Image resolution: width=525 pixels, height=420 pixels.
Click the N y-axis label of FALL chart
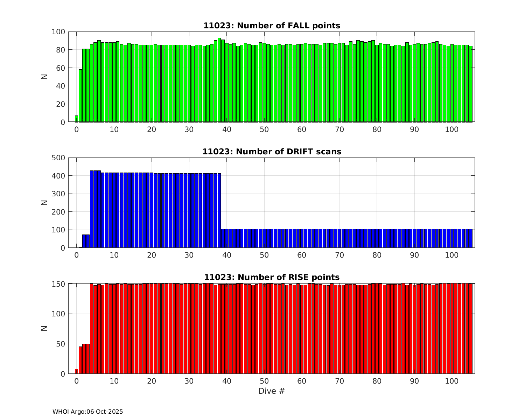[44, 76]
